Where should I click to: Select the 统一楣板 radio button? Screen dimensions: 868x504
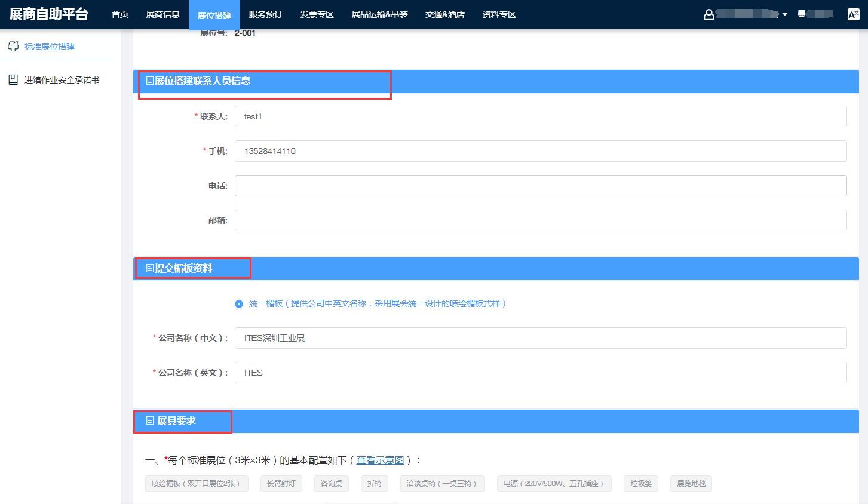click(x=239, y=304)
